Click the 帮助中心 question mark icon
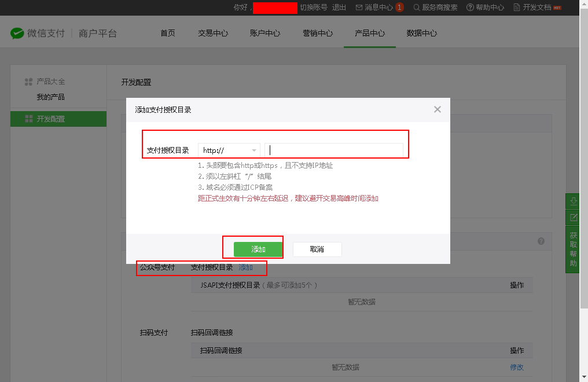Viewport: 588px width, 382px height. 470,8
